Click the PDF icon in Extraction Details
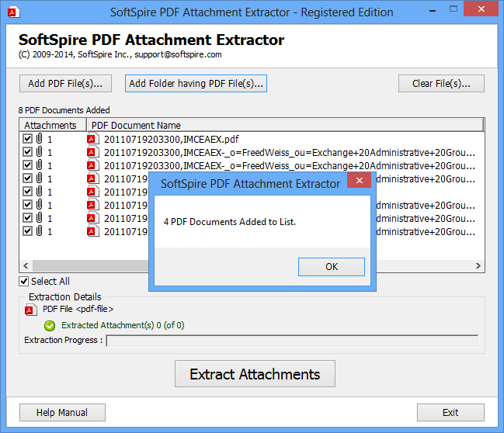This screenshot has height=433, width=504. click(31, 310)
